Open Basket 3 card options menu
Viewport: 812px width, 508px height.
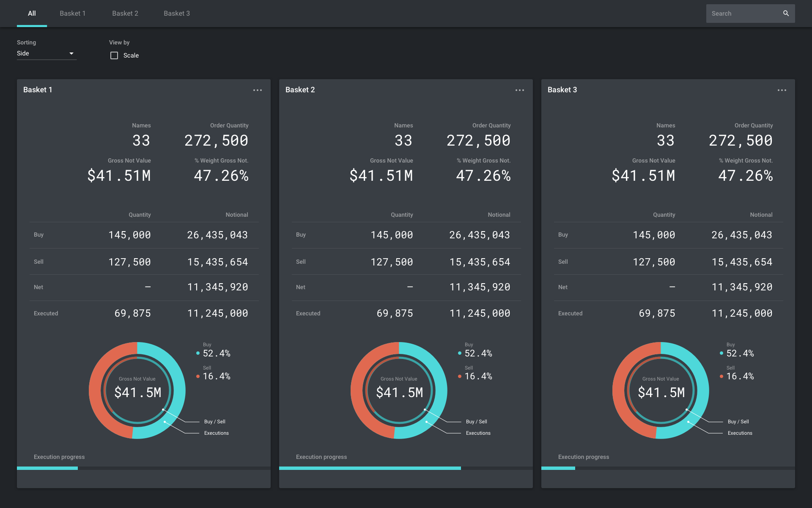(782, 90)
